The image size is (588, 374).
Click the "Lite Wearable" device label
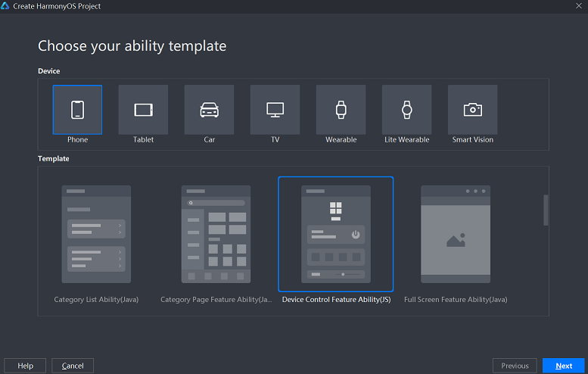click(407, 139)
